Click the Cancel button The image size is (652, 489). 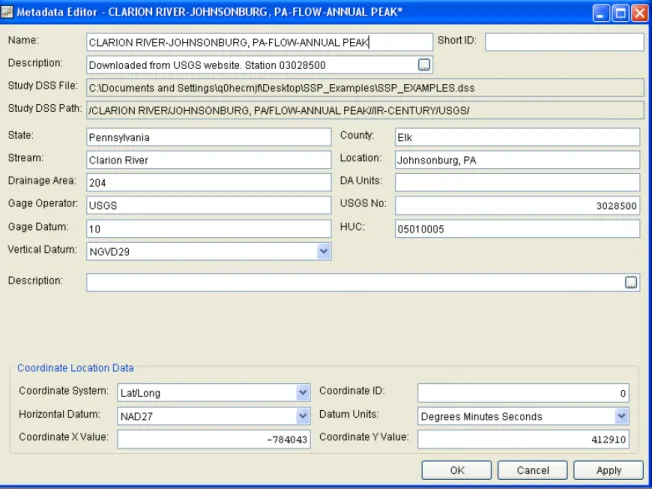533,470
